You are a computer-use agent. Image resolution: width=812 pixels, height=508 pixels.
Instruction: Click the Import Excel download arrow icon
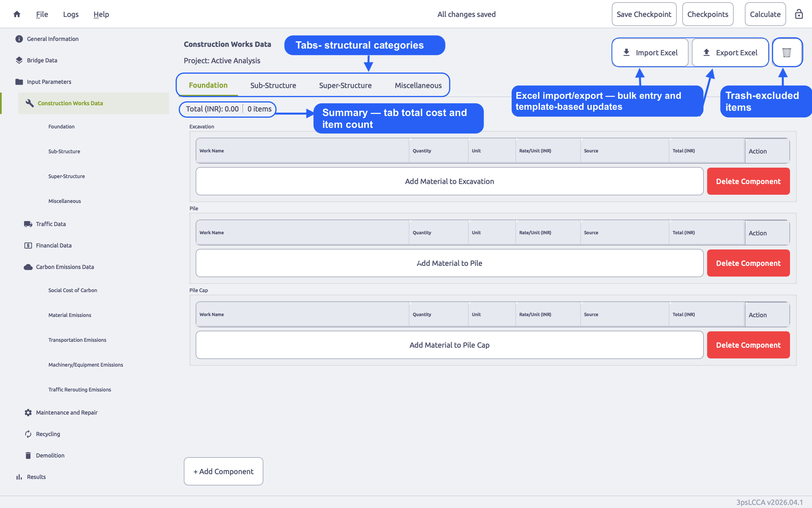pyautogui.click(x=626, y=52)
